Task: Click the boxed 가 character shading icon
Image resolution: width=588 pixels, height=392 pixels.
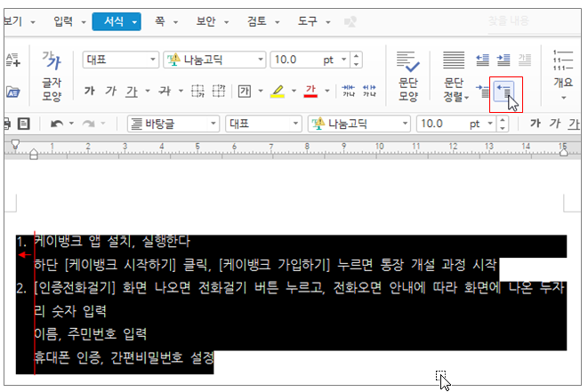Action: [245, 91]
